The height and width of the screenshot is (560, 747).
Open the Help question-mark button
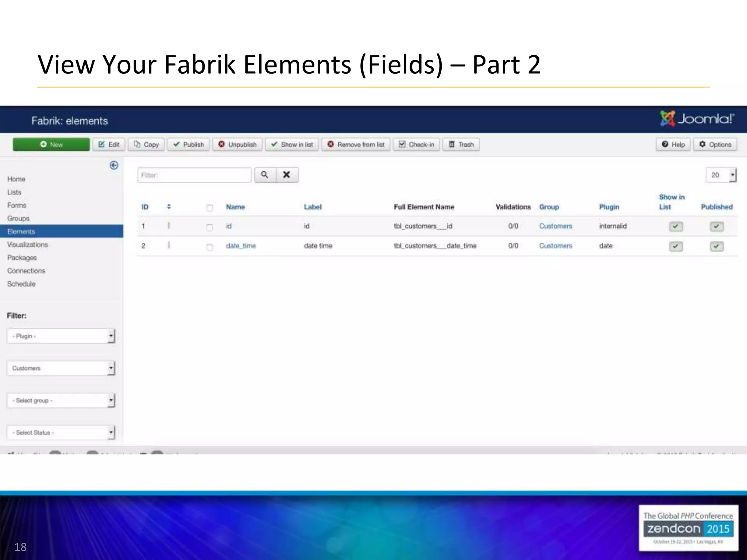point(673,144)
